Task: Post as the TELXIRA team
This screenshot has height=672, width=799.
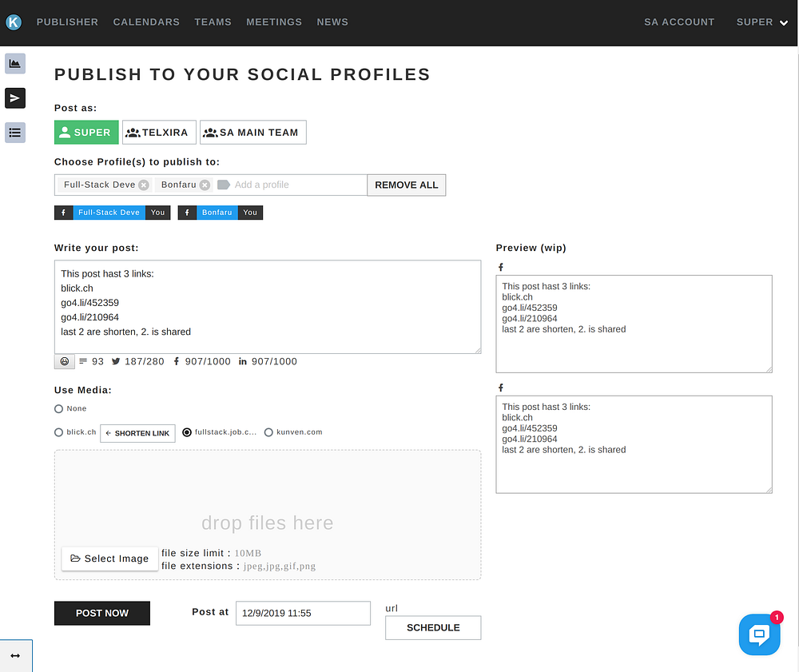Action: pos(157,133)
